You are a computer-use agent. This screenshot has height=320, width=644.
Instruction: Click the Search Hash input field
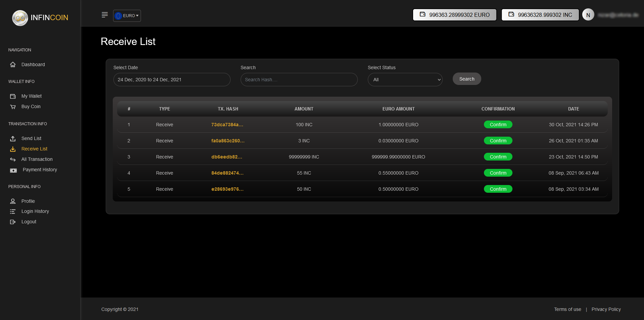299,80
